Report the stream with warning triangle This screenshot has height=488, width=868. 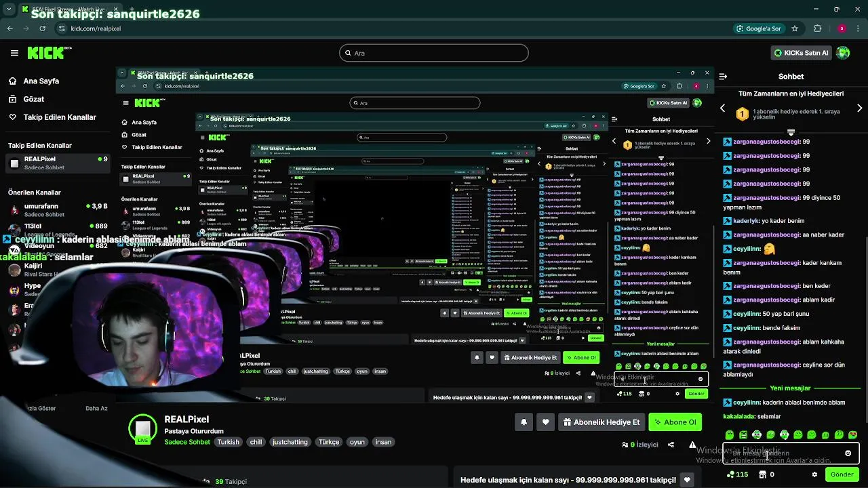click(x=692, y=445)
